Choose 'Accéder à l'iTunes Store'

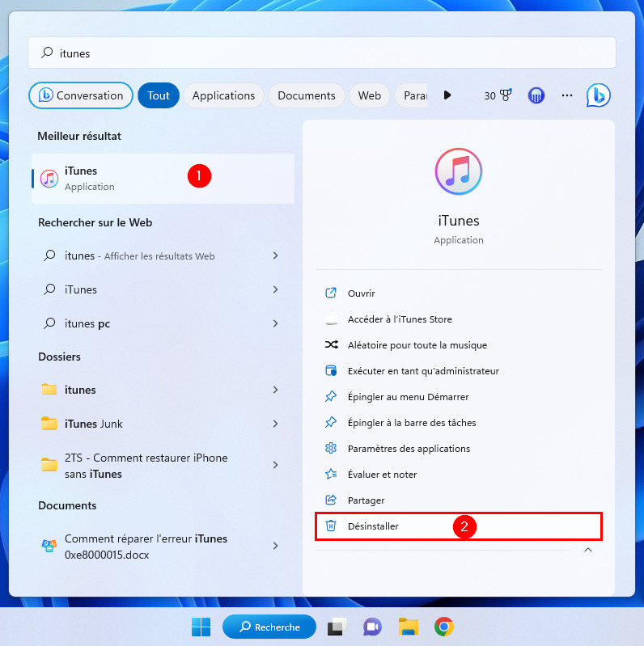click(459, 319)
